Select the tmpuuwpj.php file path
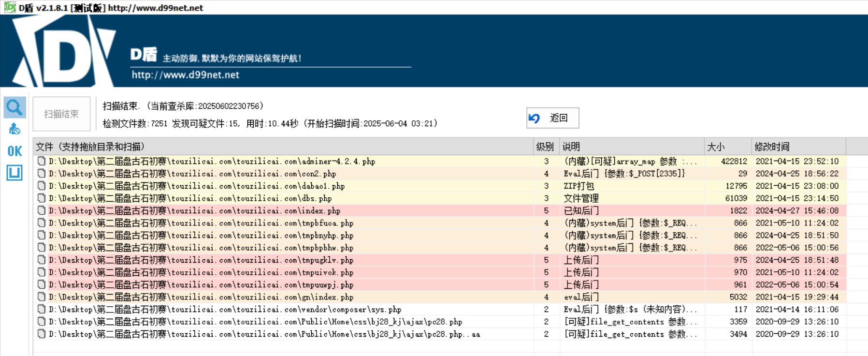868x356 pixels. coord(201,284)
